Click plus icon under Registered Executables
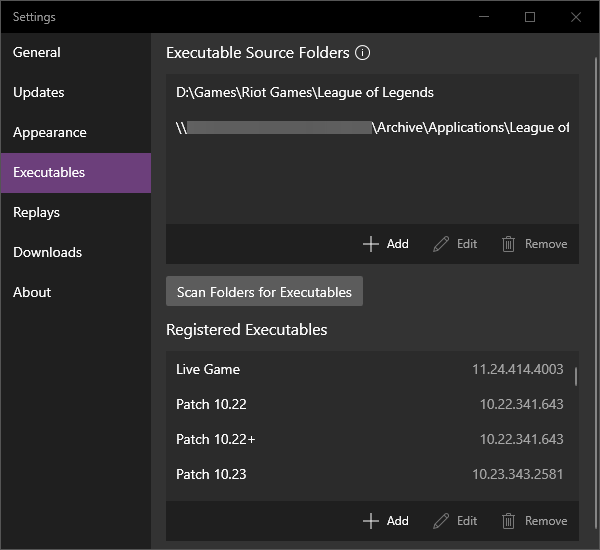This screenshot has width=600, height=550. 370,521
